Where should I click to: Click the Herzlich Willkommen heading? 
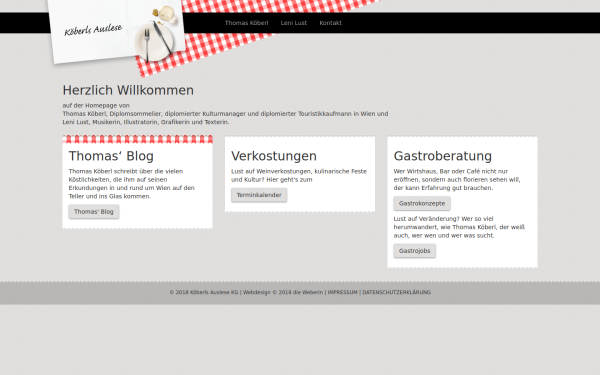(x=128, y=90)
